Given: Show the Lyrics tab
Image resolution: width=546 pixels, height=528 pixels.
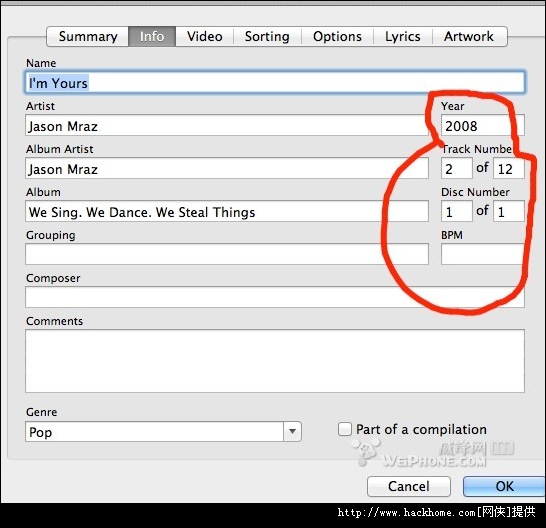Looking at the screenshot, I should (x=403, y=36).
